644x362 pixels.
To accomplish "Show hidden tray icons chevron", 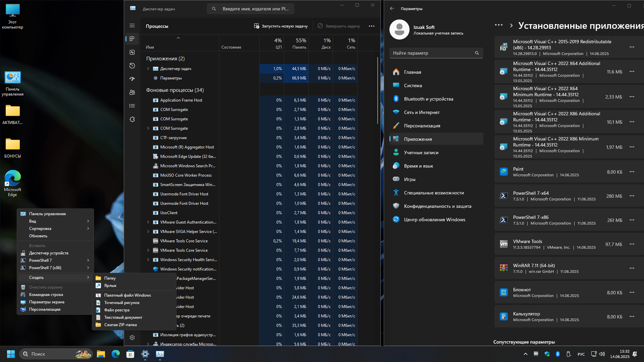I will pyautogui.click(x=526, y=354).
